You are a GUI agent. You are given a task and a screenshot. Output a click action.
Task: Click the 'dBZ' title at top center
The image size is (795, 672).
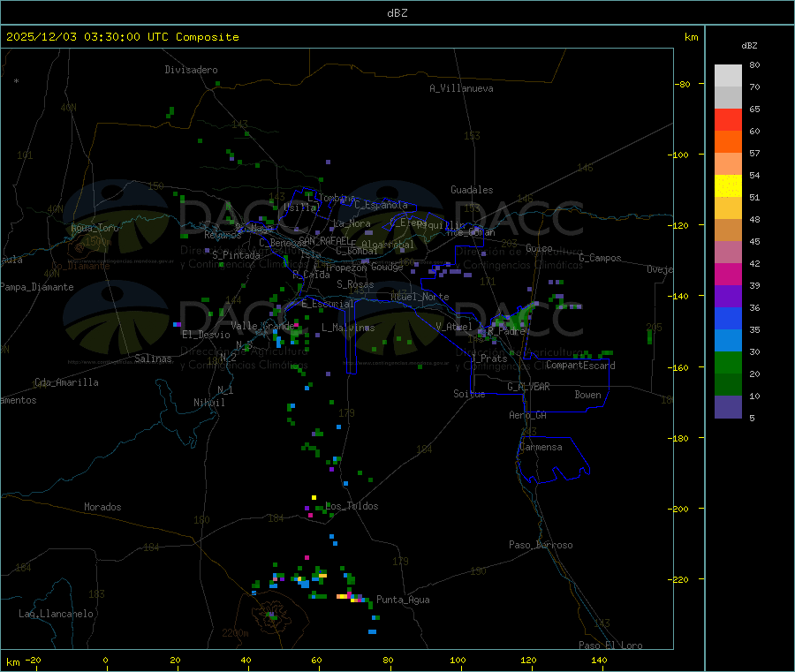click(397, 13)
